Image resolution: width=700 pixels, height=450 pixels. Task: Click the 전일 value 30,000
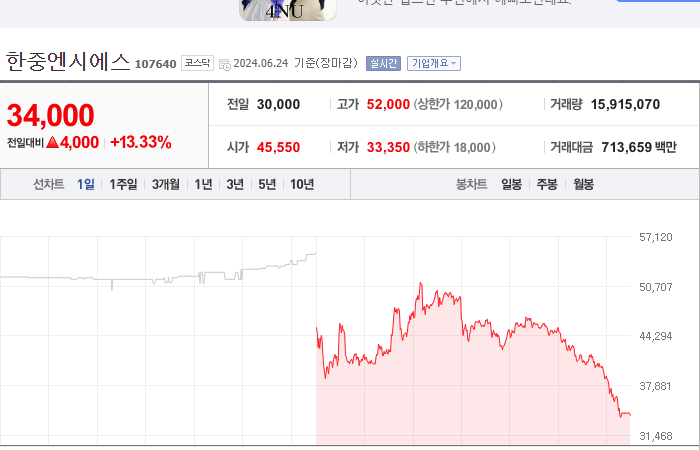click(x=278, y=104)
